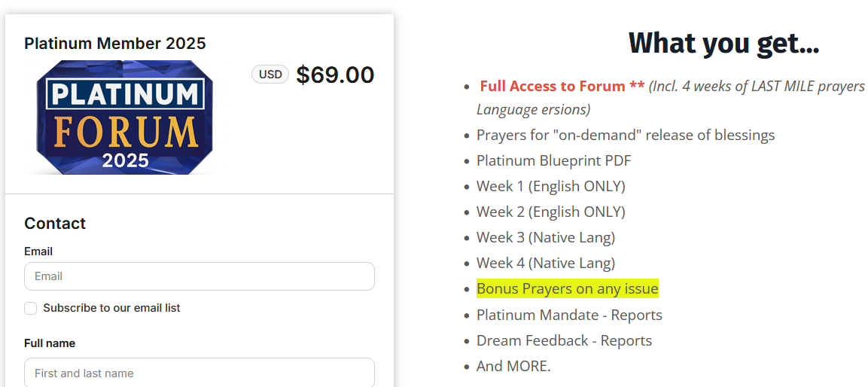
Task: Click the highlighted Bonus Prayers on any issue
Action: click(x=567, y=288)
